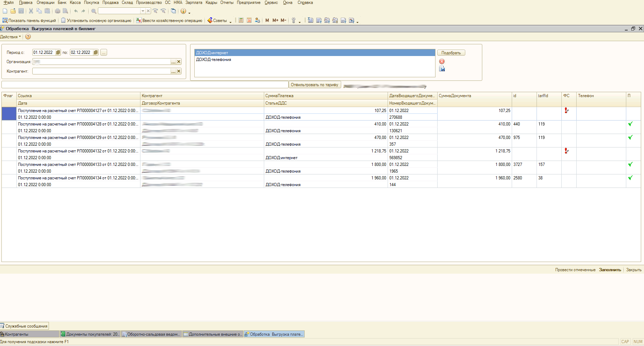
Task: Open the calendar icon in the toolbar
Action: click(x=249, y=21)
